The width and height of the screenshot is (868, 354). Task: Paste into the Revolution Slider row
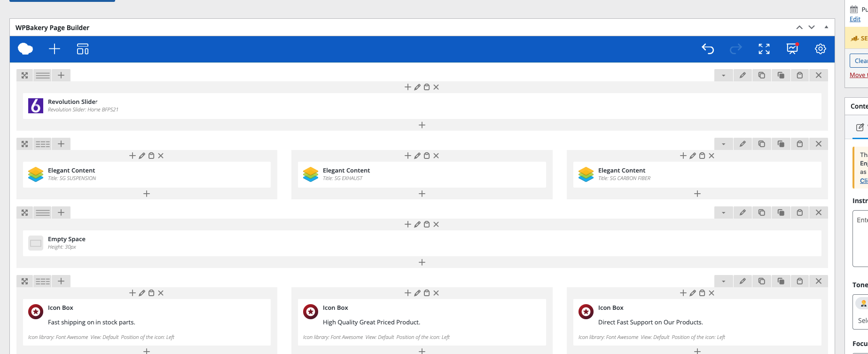(800, 75)
